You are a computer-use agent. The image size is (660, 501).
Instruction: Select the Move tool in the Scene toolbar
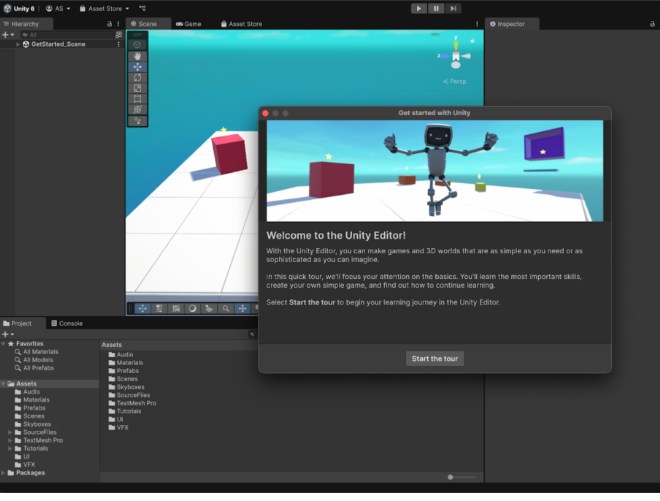[x=138, y=67]
